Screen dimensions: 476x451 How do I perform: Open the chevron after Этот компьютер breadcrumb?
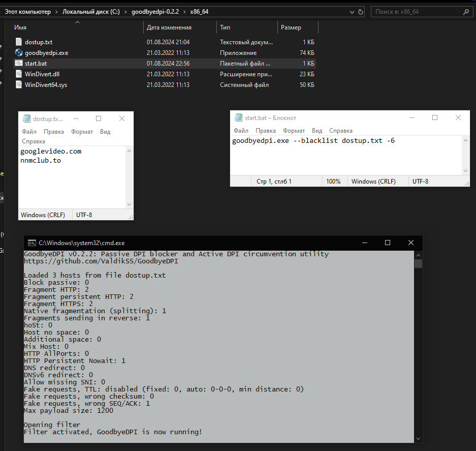pos(56,12)
